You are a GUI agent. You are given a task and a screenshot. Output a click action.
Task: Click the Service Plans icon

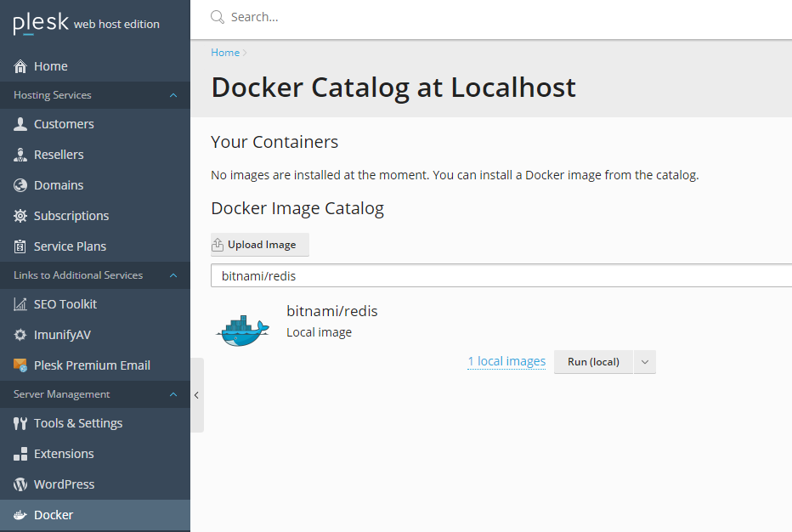point(20,246)
